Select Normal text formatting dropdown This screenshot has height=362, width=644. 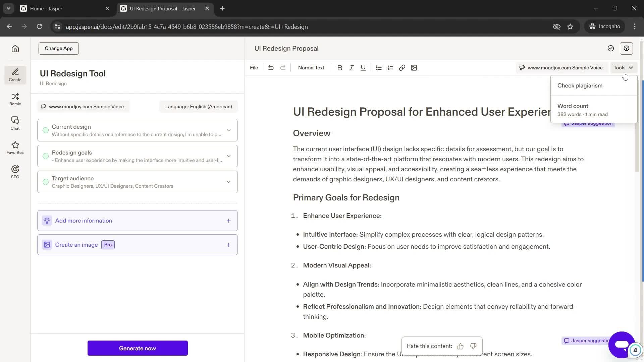coord(311,68)
